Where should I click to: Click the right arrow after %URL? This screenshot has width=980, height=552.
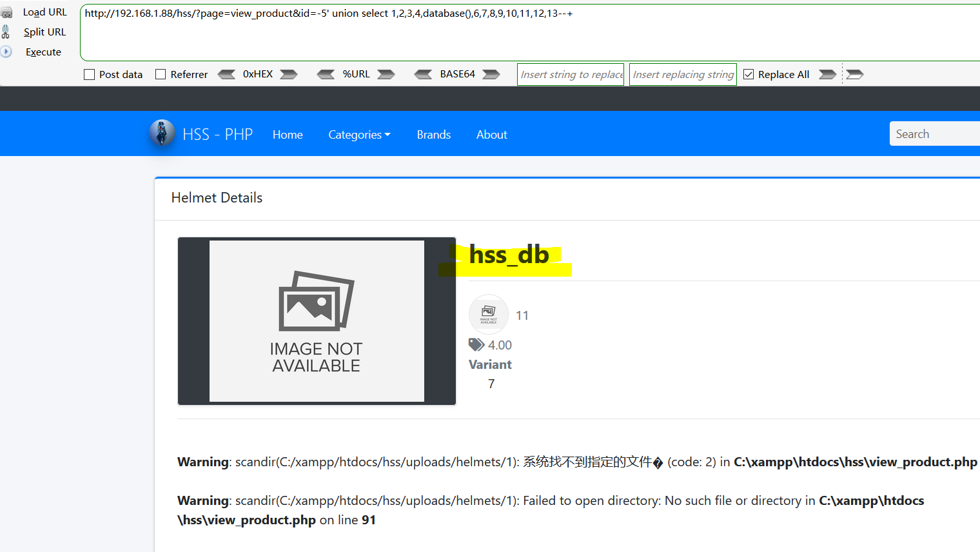[x=386, y=75]
